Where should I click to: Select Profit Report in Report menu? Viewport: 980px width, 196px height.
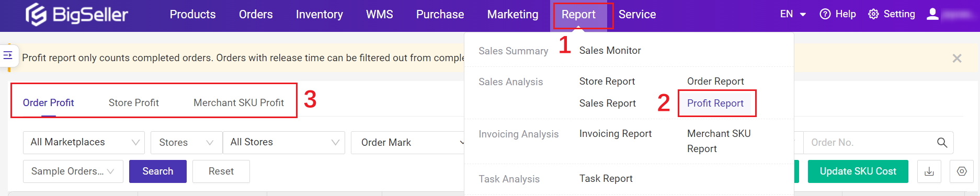click(715, 103)
